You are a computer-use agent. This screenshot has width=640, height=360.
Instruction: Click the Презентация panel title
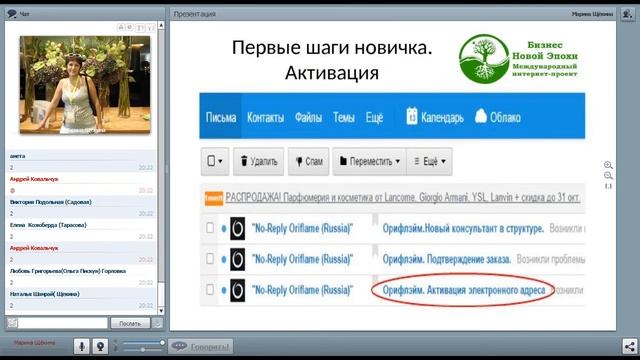194,14
